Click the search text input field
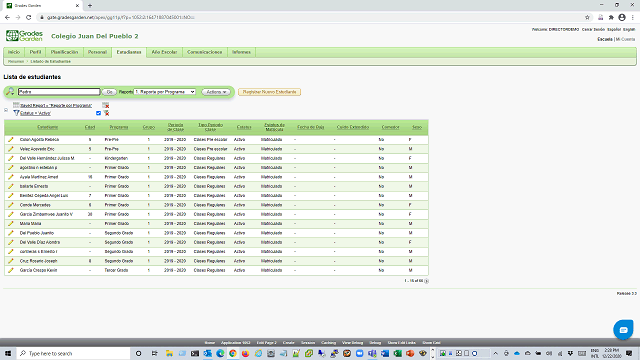640x360 pixels. click(59, 92)
